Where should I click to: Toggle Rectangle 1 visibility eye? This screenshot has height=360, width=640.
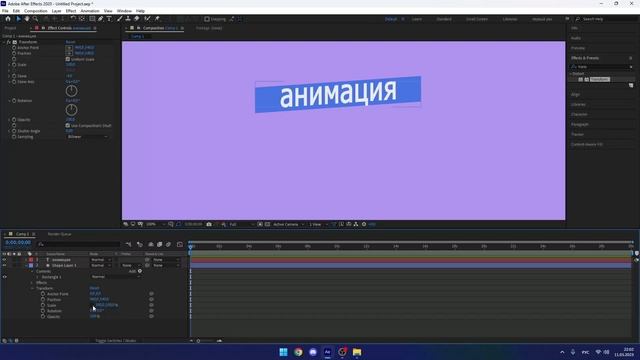coord(4,277)
